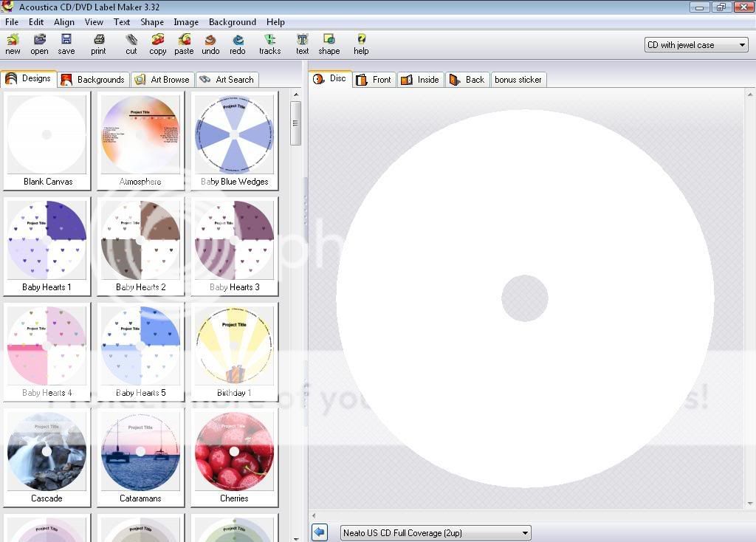The height and width of the screenshot is (542, 756).
Task: Print the label design
Action: pos(98,44)
